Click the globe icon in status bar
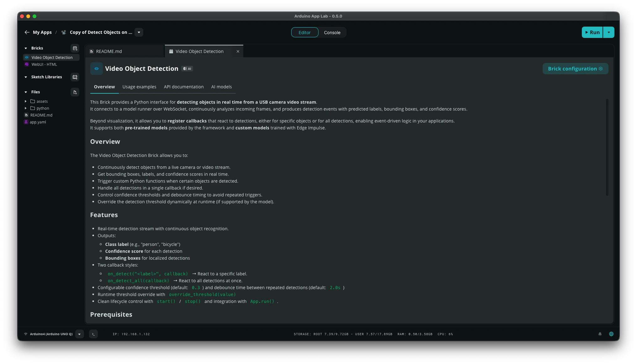This screenshot has width=637, height=364. pyautogui.click(x=611, y=334)
